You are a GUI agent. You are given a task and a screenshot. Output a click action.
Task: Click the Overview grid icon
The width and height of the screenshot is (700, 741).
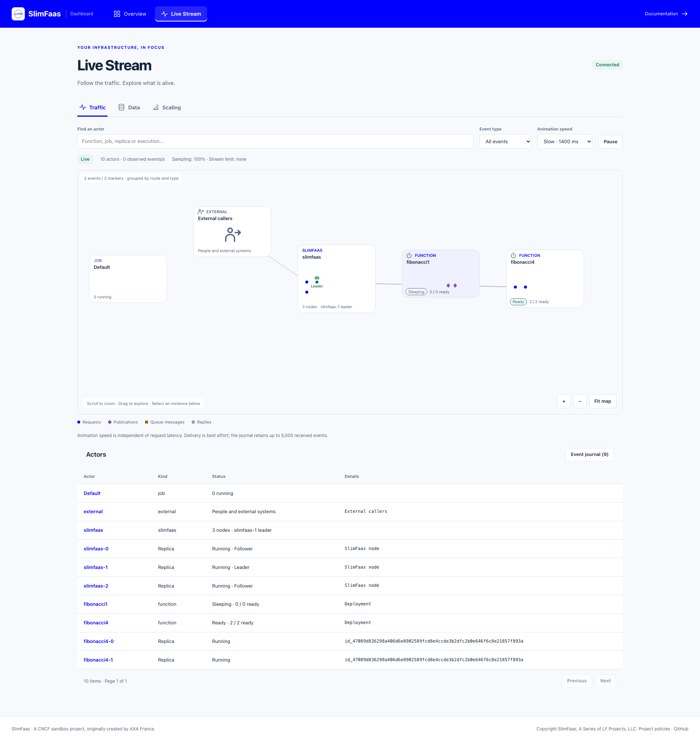click(117, 14)
